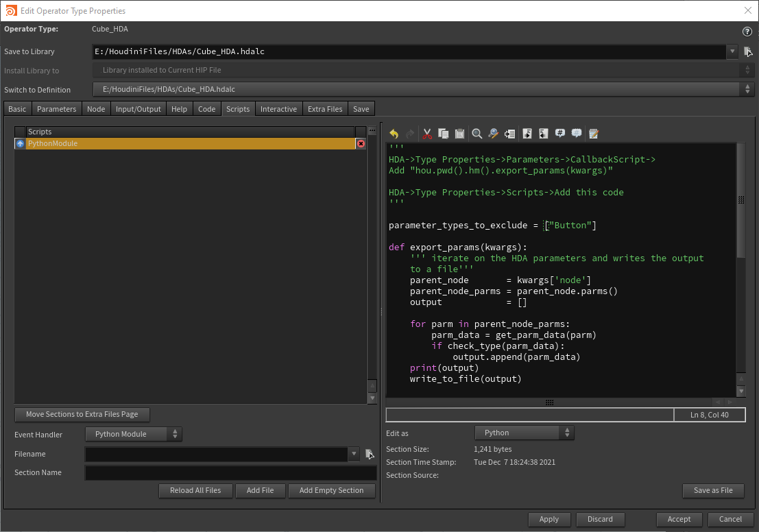This screenshot has height=532, width=759.
Task: Click the help question mark icon
Action: pyautogui.click(x=747, y=32)
